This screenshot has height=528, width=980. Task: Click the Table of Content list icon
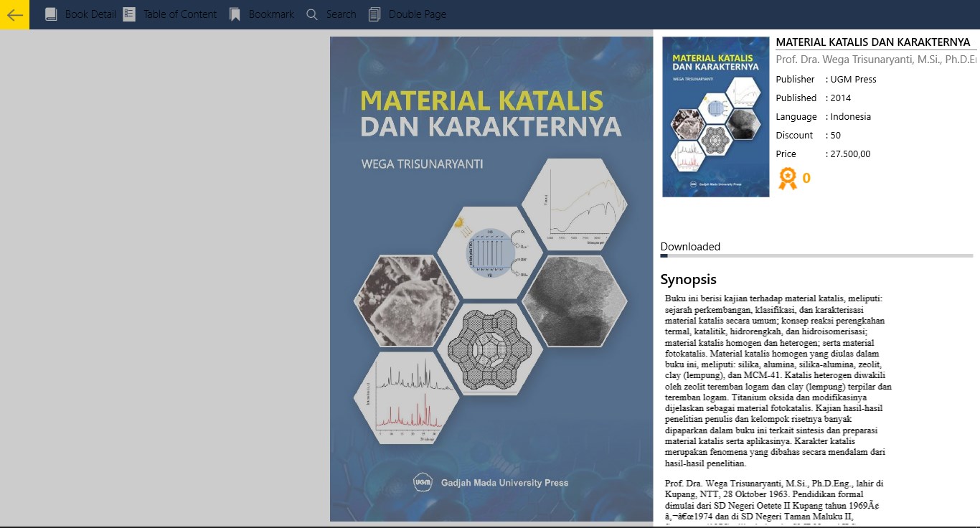click(x=129, y=14)
